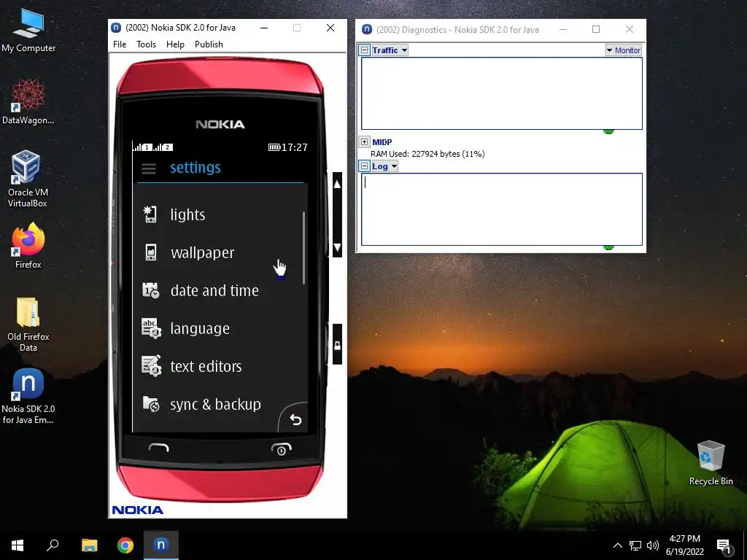The height and width of the screenshot is (560, 747).
Task: Tap the sync & backup folder icon
Action: click(x=152, y=404)
